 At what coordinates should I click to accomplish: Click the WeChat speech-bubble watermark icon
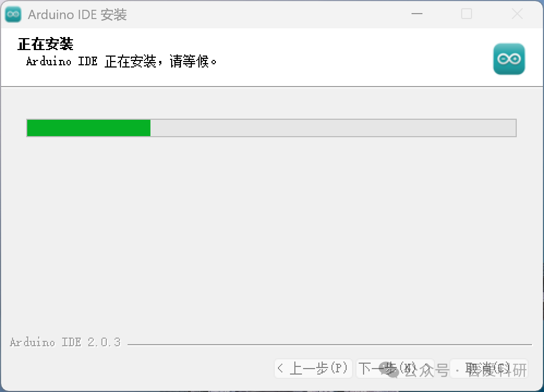click(388, 370)
